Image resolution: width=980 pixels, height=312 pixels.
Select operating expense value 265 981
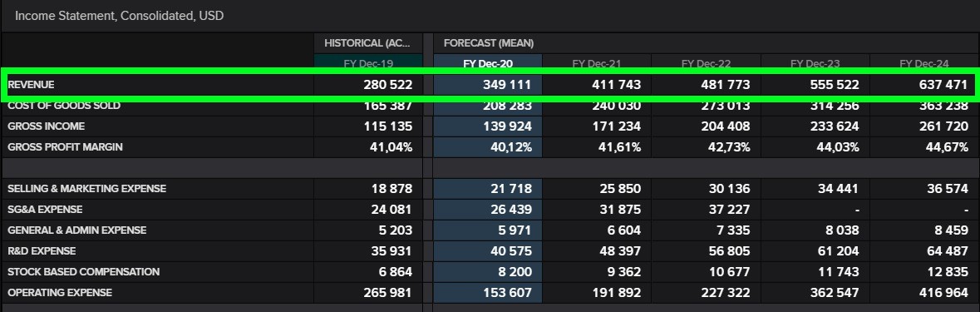click(x=388, y=292)
